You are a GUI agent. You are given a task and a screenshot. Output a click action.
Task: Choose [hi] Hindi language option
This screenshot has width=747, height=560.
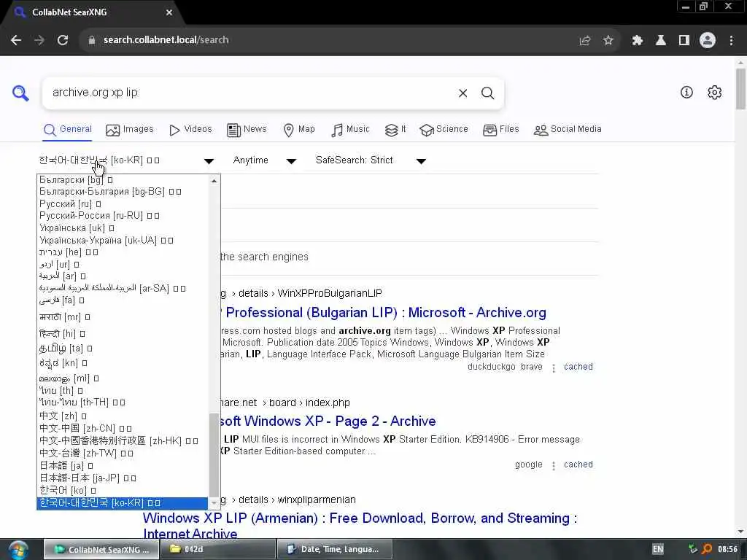[x=123, y=334]
